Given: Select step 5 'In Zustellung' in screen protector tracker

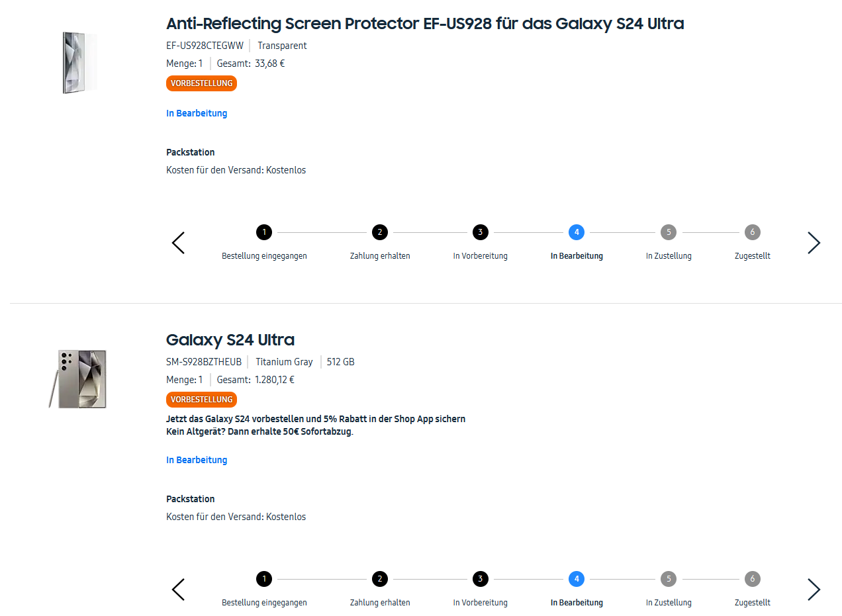Looking at the screenshot, I should click(x=669, y=232).
